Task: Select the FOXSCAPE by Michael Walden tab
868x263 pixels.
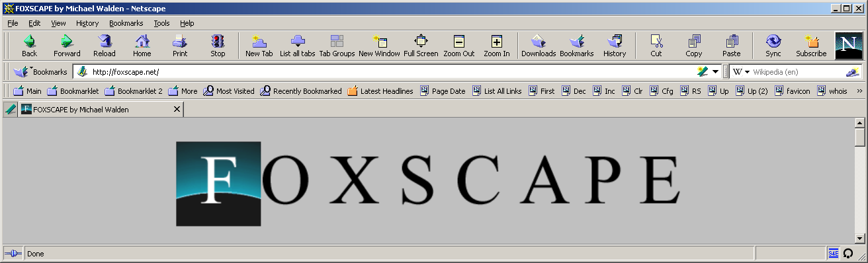Action: [101, 109]
